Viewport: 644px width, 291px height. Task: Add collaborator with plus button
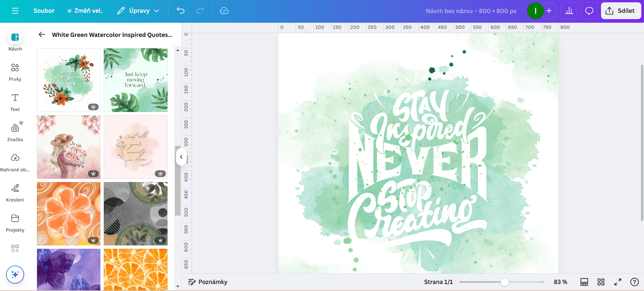(x=549, y=11)
